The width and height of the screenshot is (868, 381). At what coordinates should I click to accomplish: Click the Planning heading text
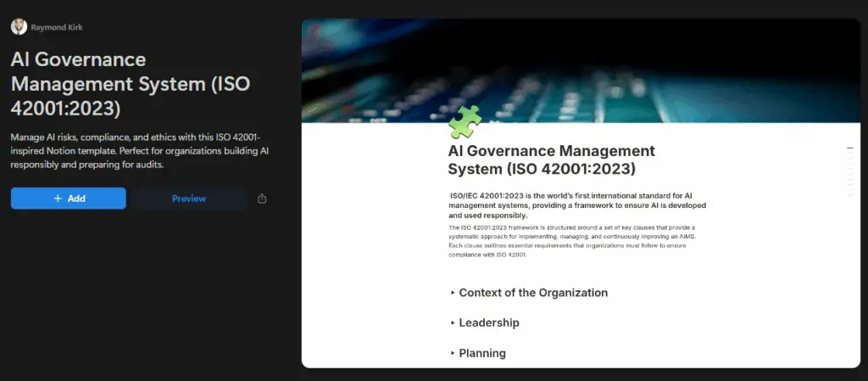[482, 353]
